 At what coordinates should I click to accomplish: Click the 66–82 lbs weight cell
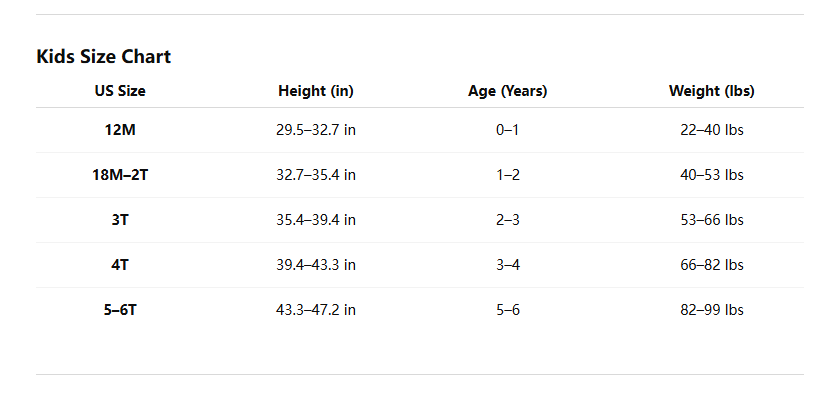click(x=712, y=265)
